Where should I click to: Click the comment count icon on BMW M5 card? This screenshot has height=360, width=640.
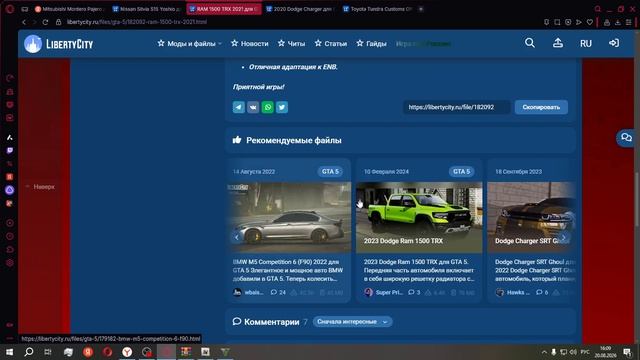274,292
